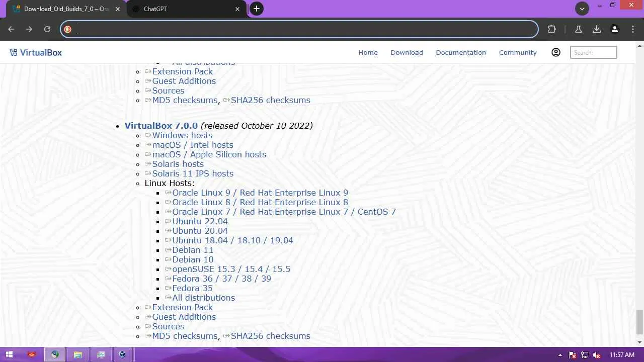Click the muted volume icon in the tray
Screen dimensions: 644x362
[x=597, y=355]
